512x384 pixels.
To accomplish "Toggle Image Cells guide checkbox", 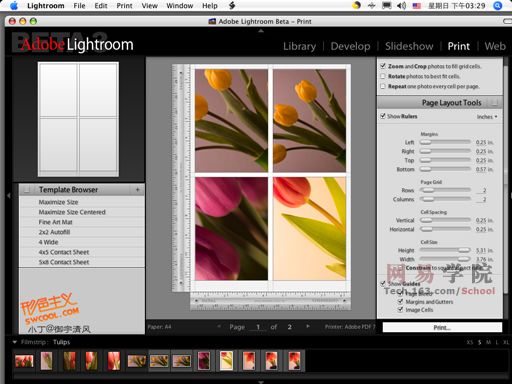I will point(400,310).
